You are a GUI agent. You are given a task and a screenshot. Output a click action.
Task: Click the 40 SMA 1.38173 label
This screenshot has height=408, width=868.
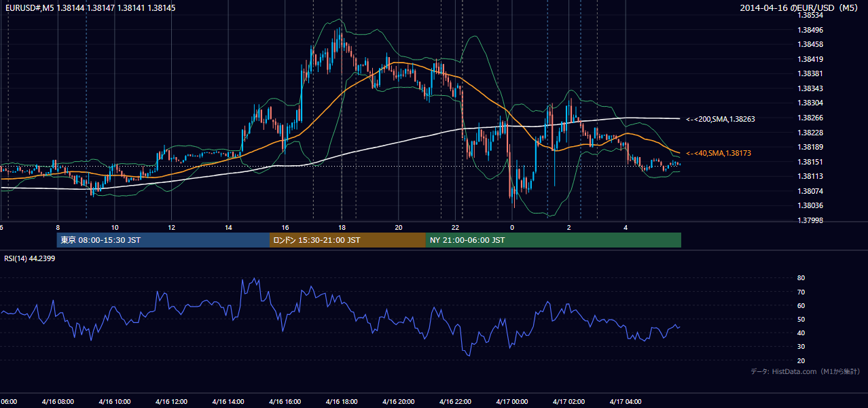pyautogui.click(x=719, y=154)
